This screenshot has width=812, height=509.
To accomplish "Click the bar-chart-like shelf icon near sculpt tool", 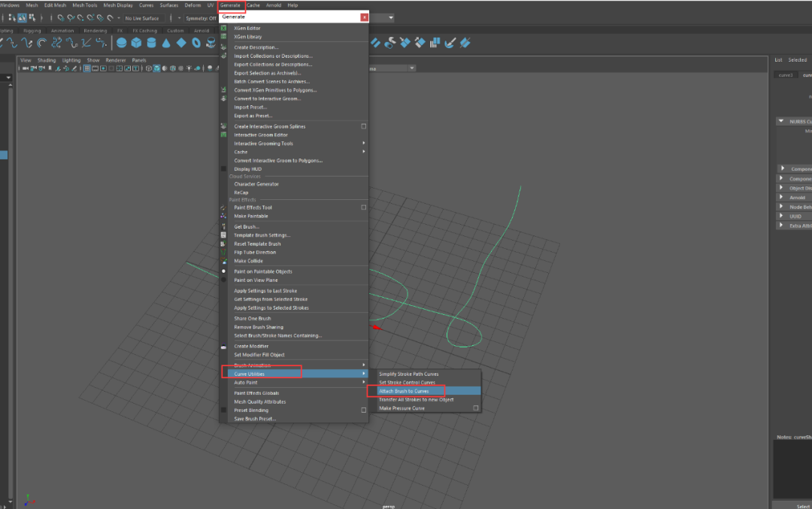I will 435,42.
